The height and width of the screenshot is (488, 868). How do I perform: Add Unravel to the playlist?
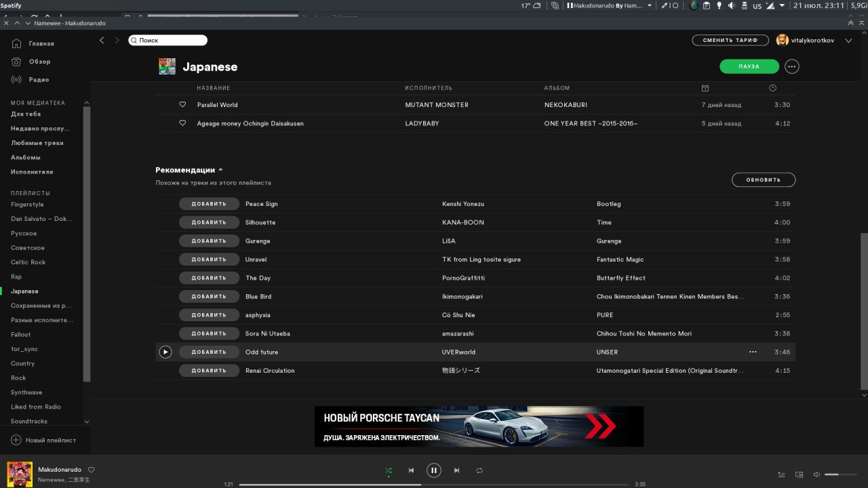click(209, 260)
